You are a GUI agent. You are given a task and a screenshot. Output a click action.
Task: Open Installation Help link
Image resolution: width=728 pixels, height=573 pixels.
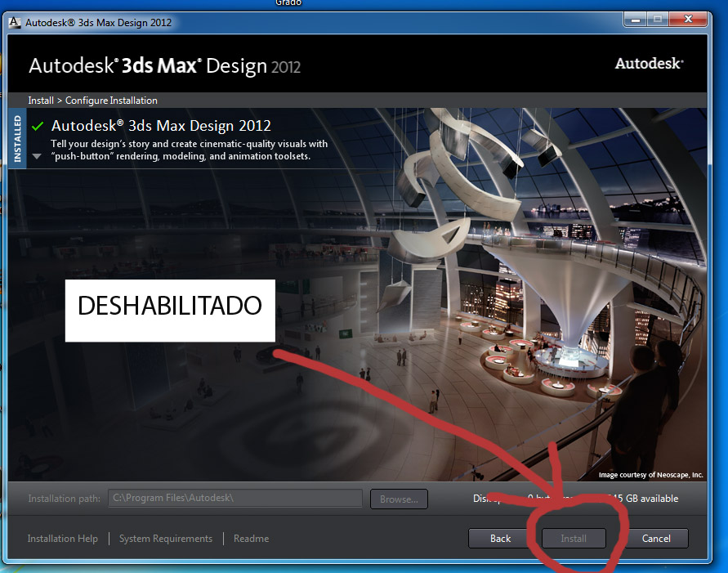[63, 539]
